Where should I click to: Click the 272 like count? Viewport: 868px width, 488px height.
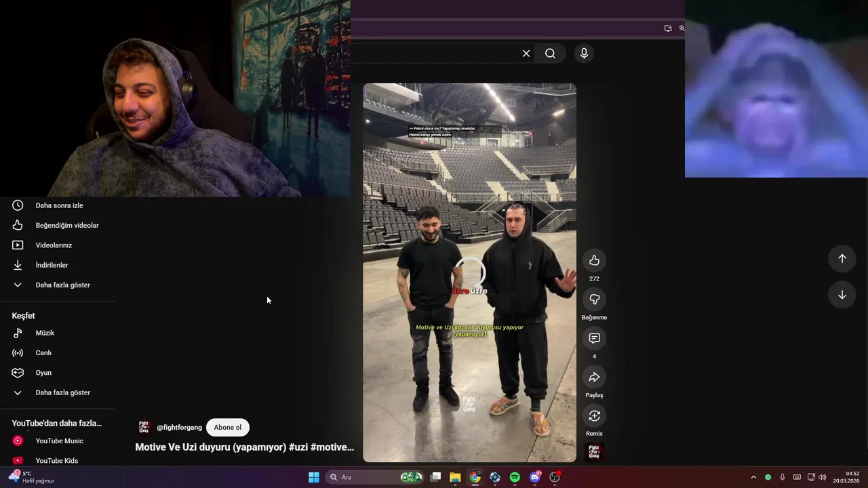(594, 279)
